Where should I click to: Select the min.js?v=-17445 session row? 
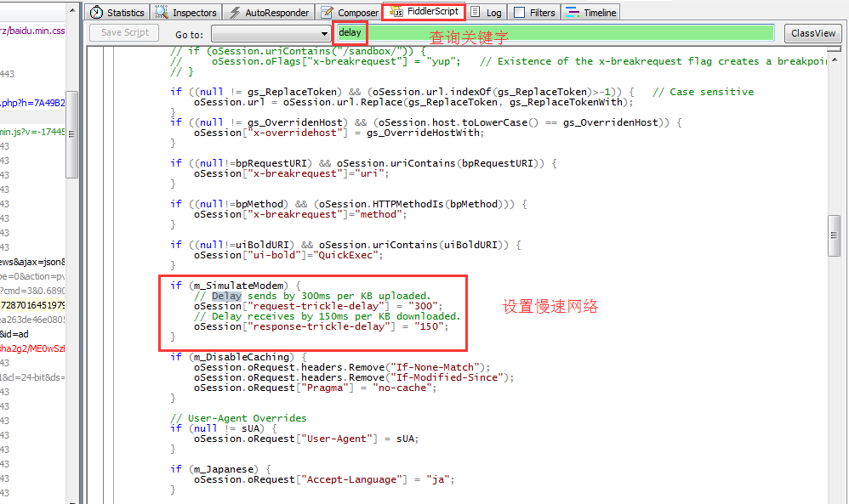coord(32,132)
